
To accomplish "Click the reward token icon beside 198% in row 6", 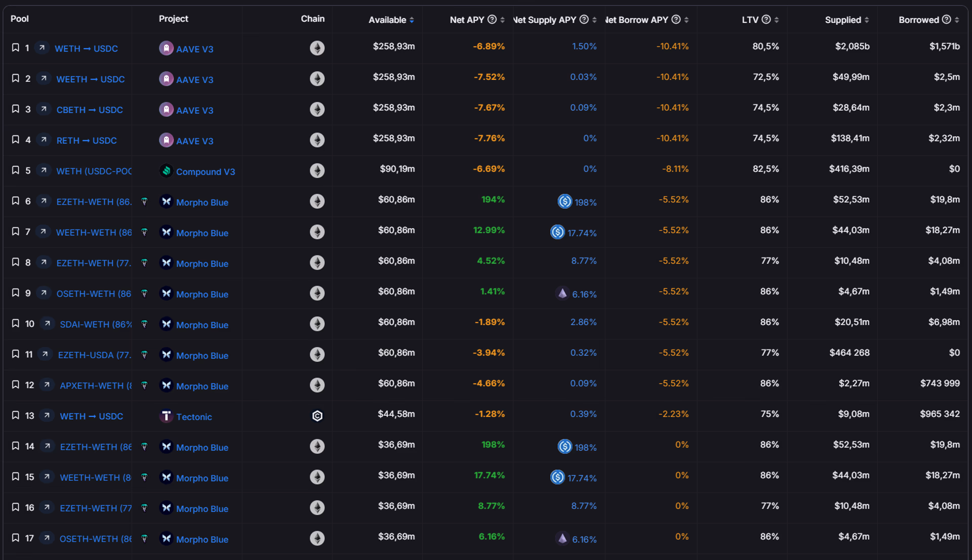I will 564,201.
